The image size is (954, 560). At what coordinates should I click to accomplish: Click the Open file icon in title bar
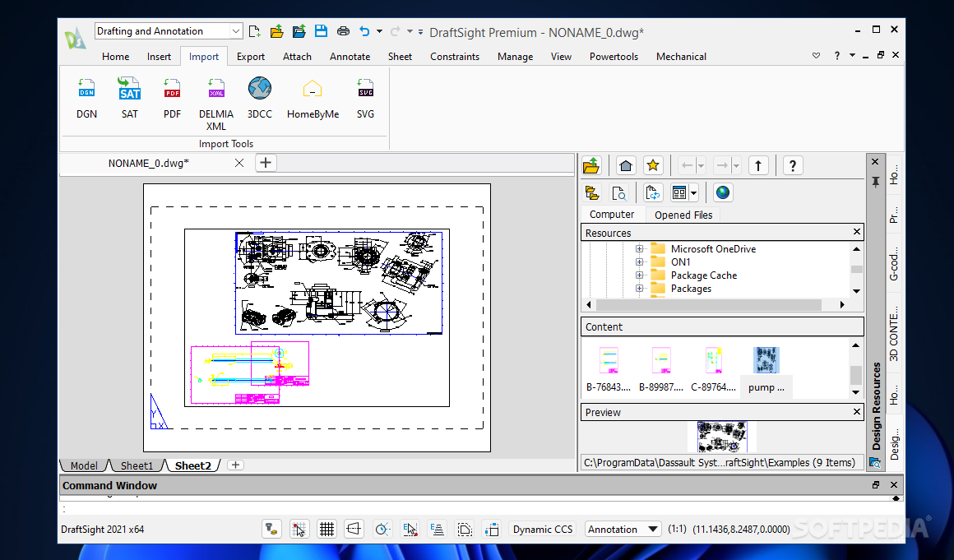[277, 31]
